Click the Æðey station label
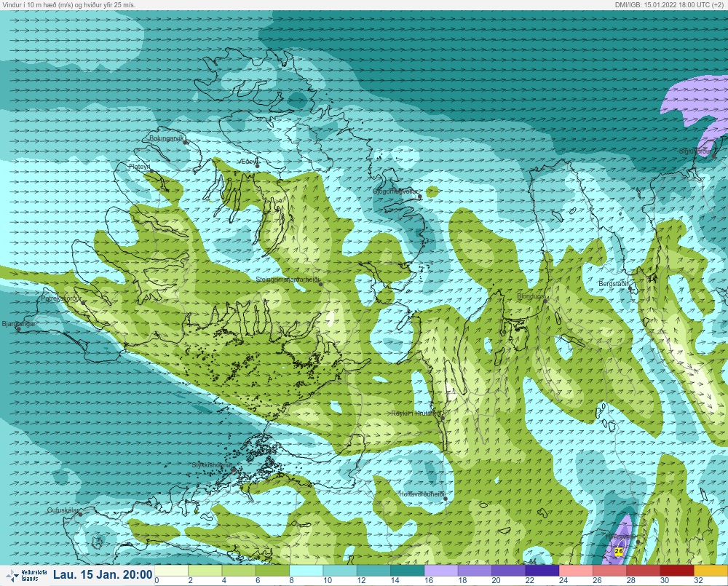The width and height of the screenshot is (728, 586). pos(249,162)
